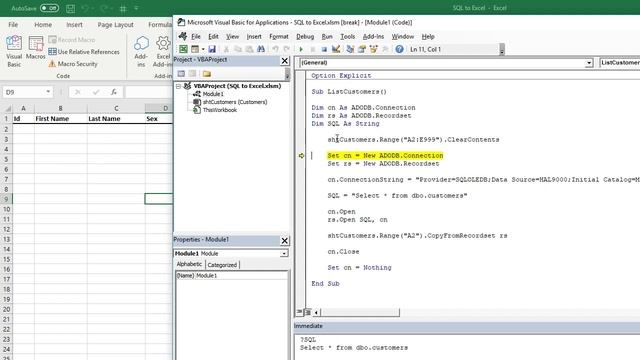
Task: Select Module1 in the project tree
Action: coord(213,94)
